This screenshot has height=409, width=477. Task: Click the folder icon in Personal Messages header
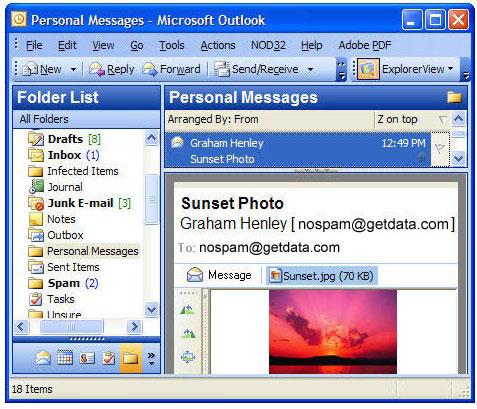click(454, 98)
